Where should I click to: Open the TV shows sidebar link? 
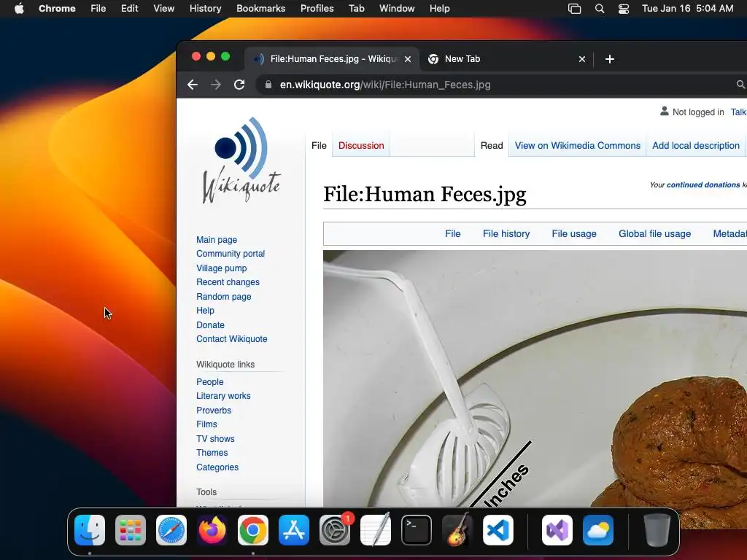point(215,438)
